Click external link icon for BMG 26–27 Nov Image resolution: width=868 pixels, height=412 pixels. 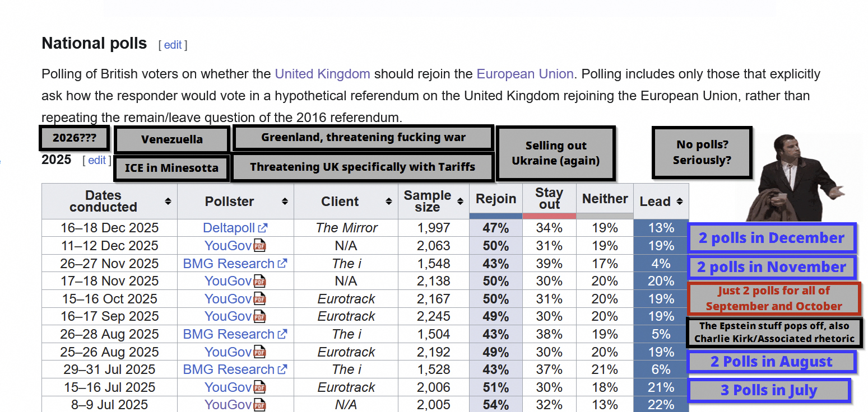282,264
